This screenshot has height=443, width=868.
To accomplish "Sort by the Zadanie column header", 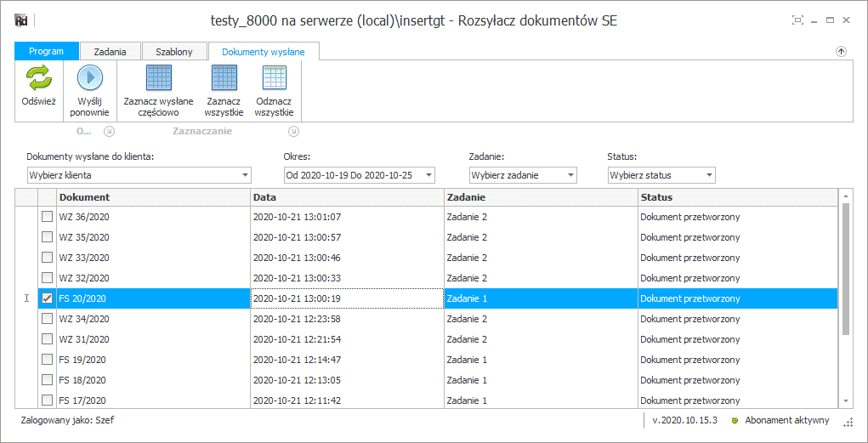I will coord(541,197).
